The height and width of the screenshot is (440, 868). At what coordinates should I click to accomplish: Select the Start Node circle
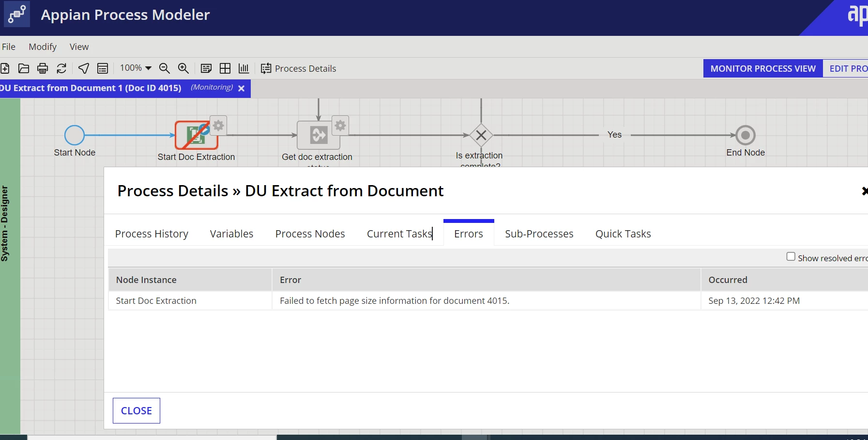coord(75,135)
